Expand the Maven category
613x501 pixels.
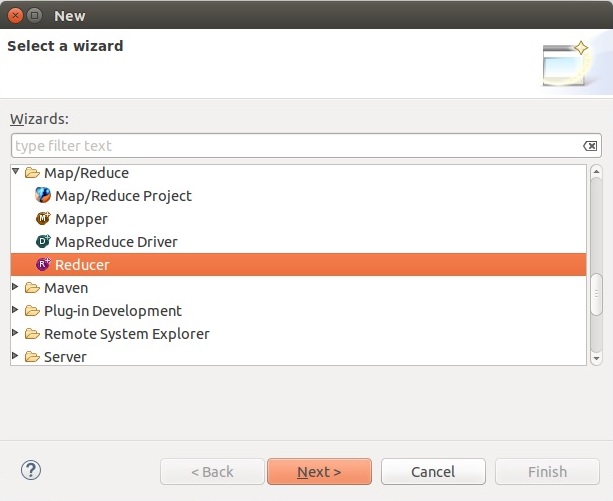[x=15, y=287]
